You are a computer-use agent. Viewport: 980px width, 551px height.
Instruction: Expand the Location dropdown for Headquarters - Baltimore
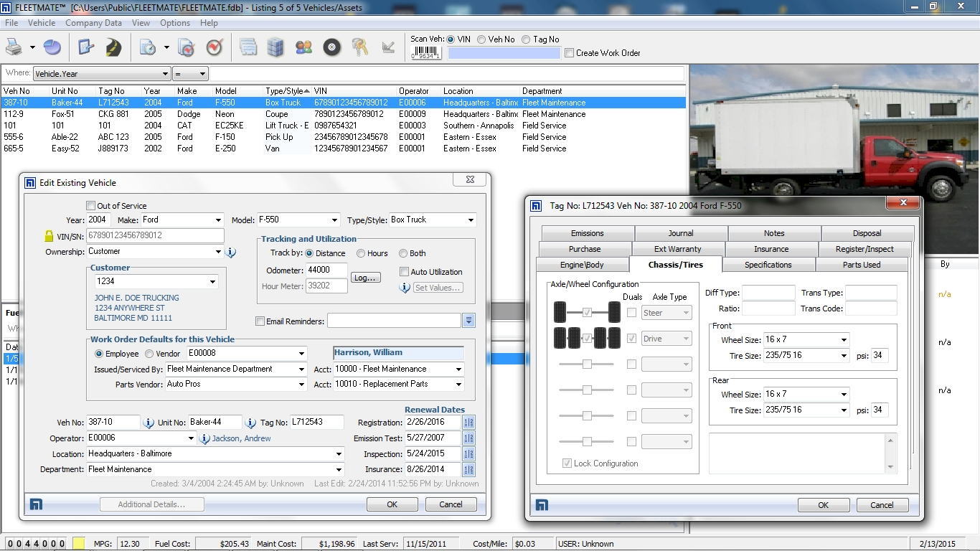[340, 454]
